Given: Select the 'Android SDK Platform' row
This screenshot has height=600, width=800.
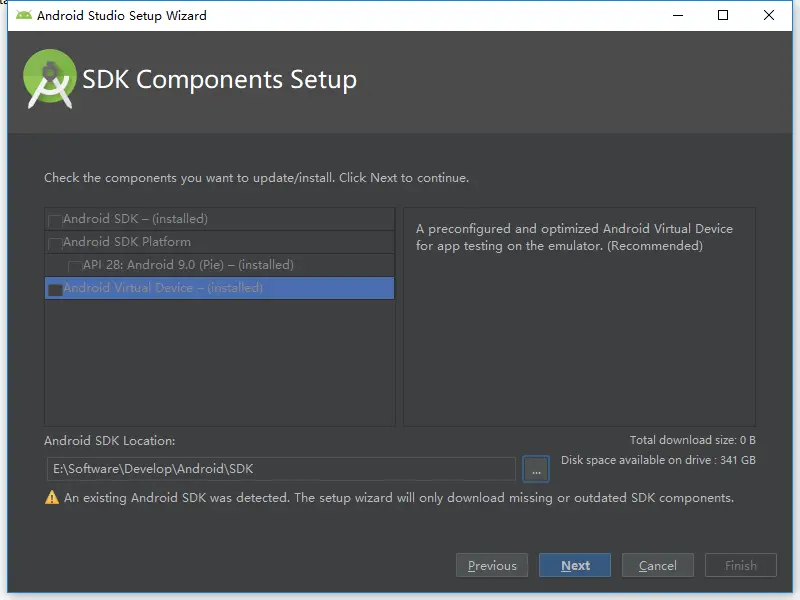Looking at the screenshot, I should coord(219,242).
